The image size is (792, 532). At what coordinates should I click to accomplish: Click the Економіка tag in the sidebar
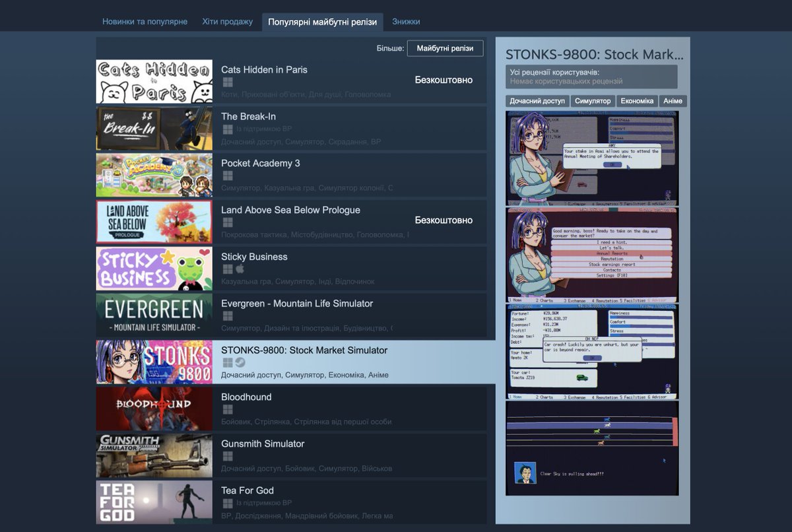click(638, 101)
